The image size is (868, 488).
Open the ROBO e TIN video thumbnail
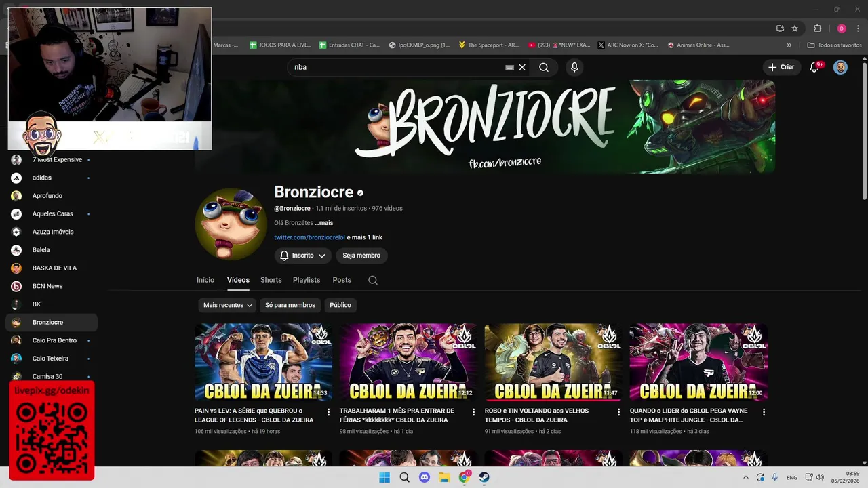pyautogui.click(x=553, y=362)
